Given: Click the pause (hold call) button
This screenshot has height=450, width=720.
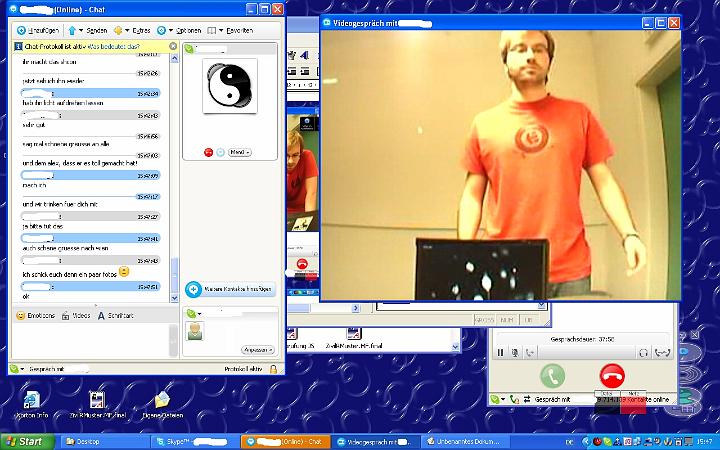Looking at the screenshot, I should pos(501,353).
